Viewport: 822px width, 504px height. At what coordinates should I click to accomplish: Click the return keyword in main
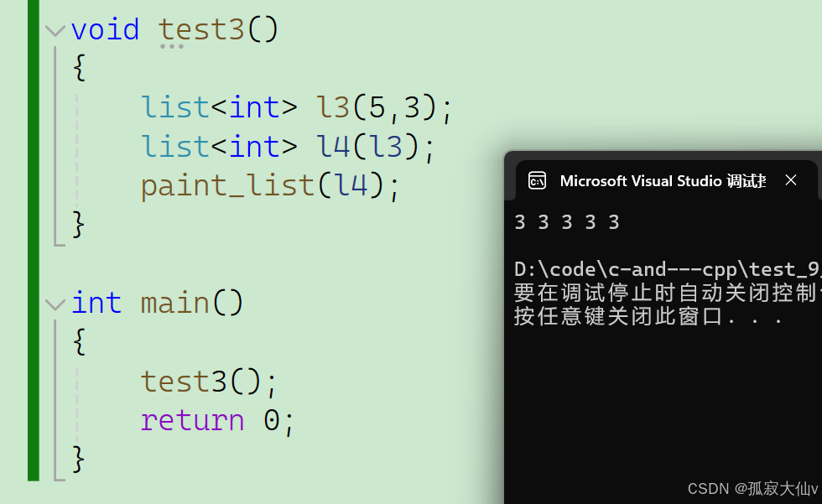192,421
